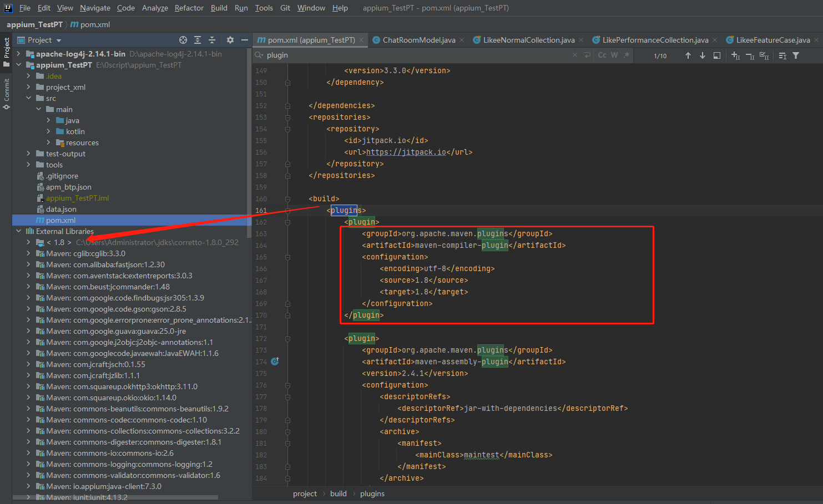
Task: Select pom.xml in the project tree
Action: (132, 220)
